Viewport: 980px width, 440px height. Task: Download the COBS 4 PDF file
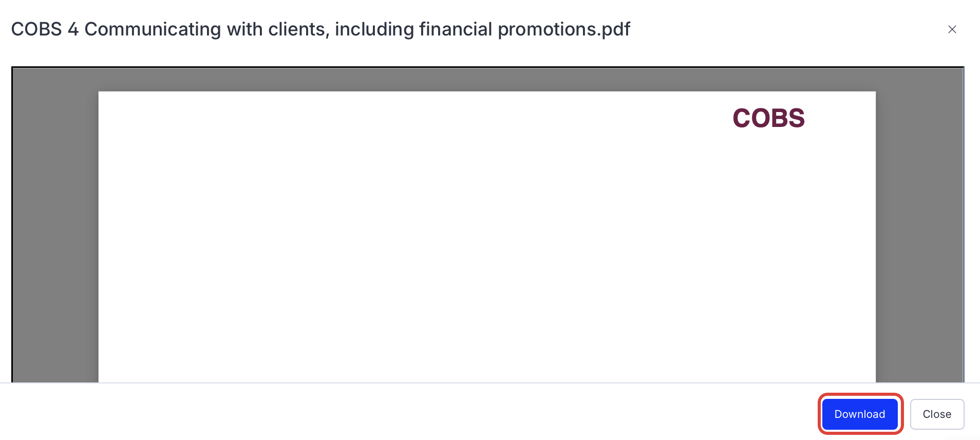tap(859, 414)
